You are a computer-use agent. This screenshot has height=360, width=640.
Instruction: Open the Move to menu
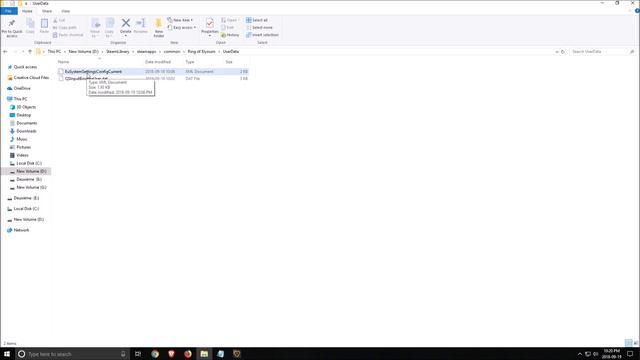95,28
